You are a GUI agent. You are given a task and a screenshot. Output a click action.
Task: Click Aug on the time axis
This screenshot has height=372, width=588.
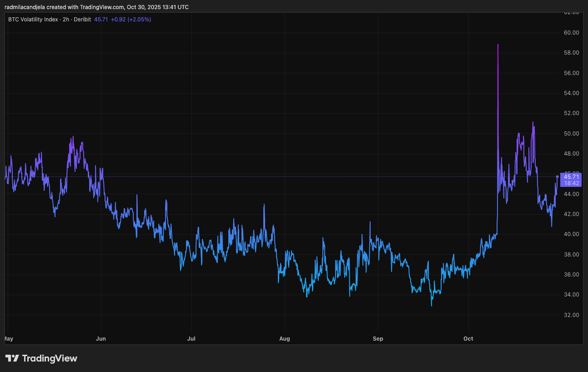[x=284, y=339]
